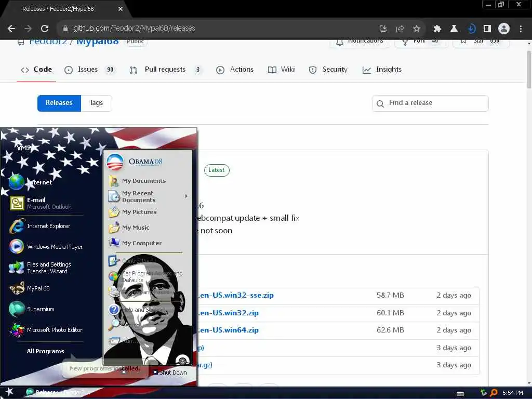Click the page vertical scrollbar thumb

point(529,70)
